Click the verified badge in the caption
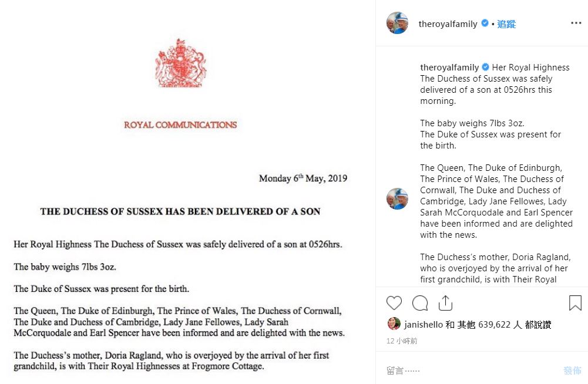 [485, 68]
